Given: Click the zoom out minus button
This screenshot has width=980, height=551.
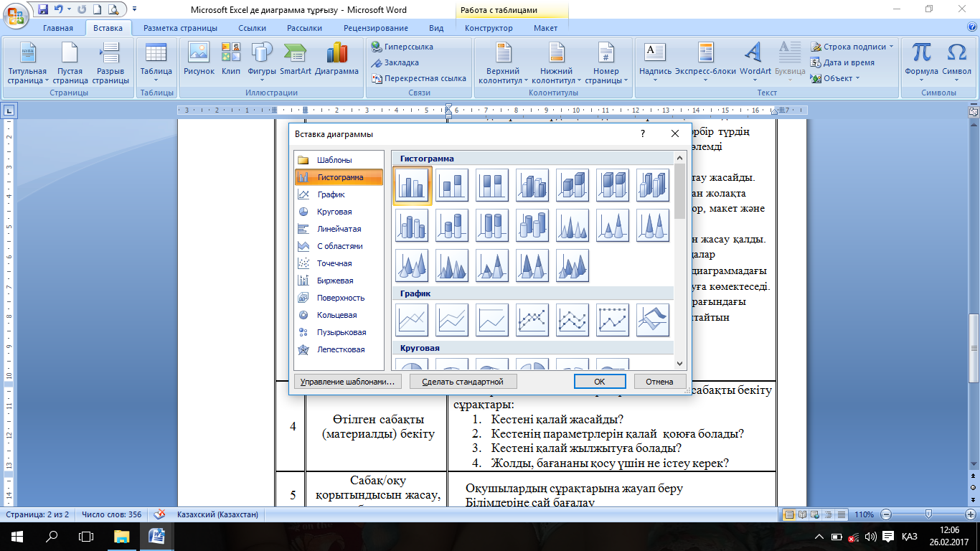Looking at the screenshot, I should pos(887,514).
